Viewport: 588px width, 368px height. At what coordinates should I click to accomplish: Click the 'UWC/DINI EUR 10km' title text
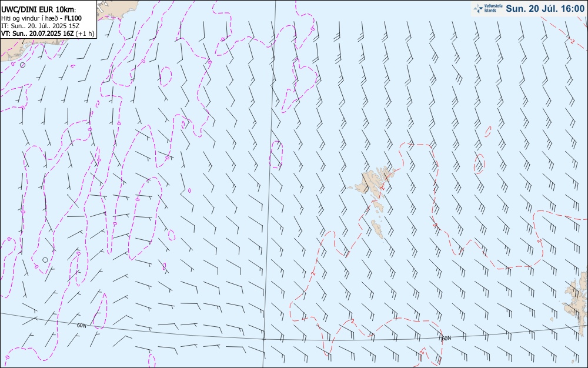39,10
